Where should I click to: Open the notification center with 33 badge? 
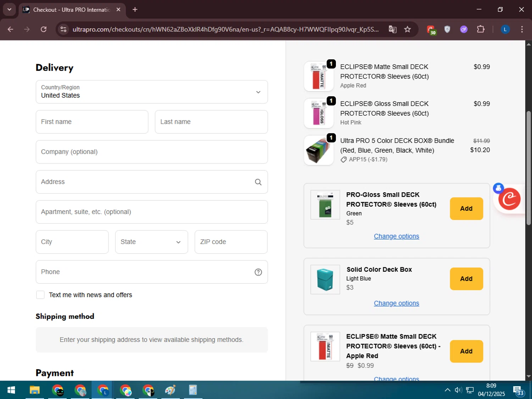(x=519, y=390)
